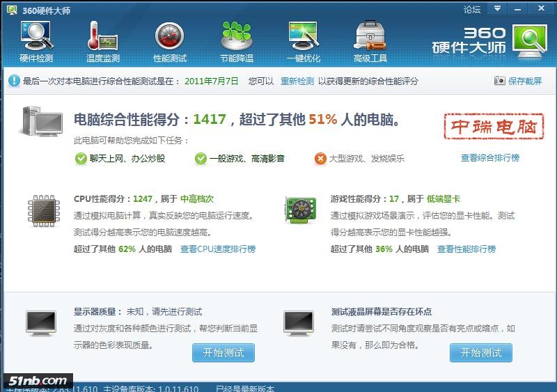Click the 低端显卡 graphics rating text
Viewport: 557px width, 392px height.
coord(444,199)
